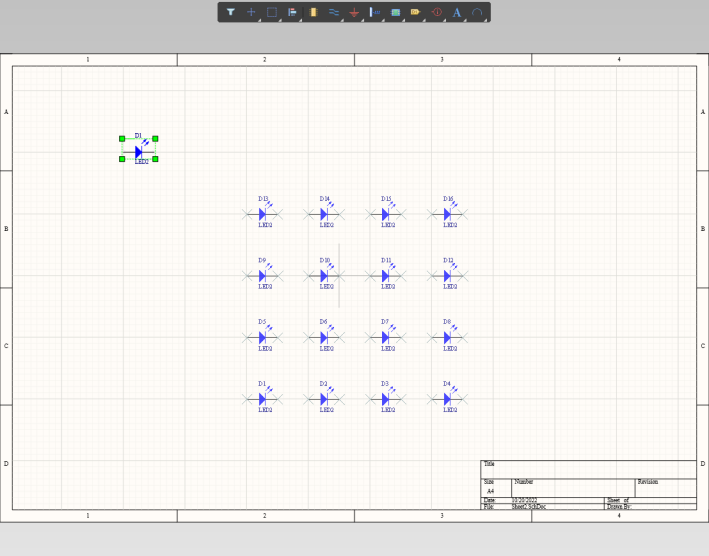Viewport: 709px width, 556px height.
Task: Pick the Arc drawing tool
Action: pyautogui.click(x=477, y=12)
